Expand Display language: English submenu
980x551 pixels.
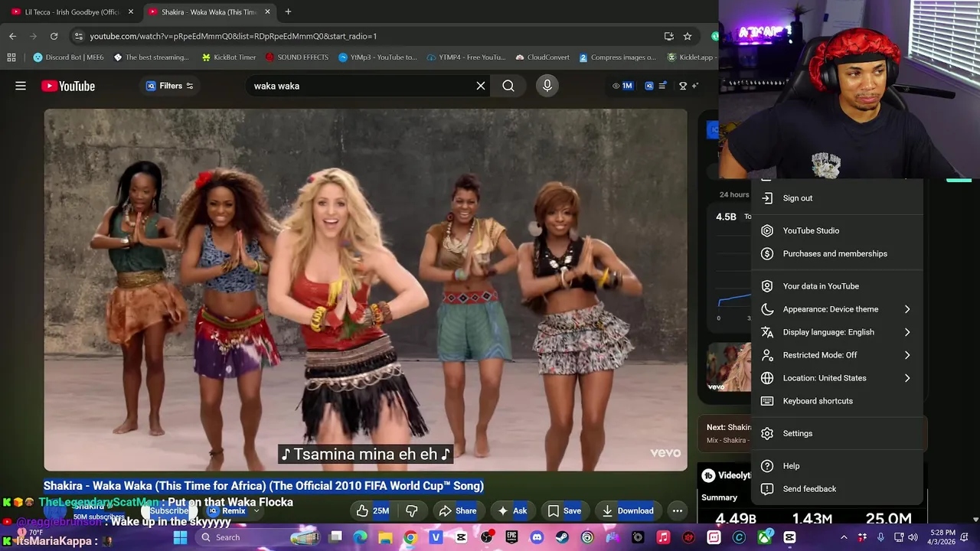837,332
